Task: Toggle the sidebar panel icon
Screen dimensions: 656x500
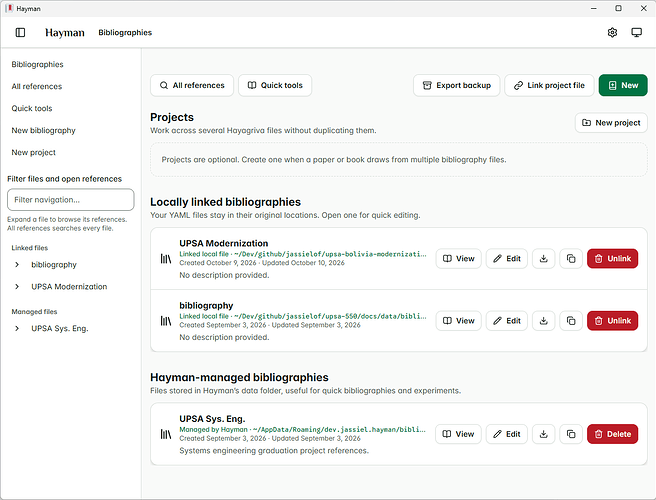Action: 20,32
